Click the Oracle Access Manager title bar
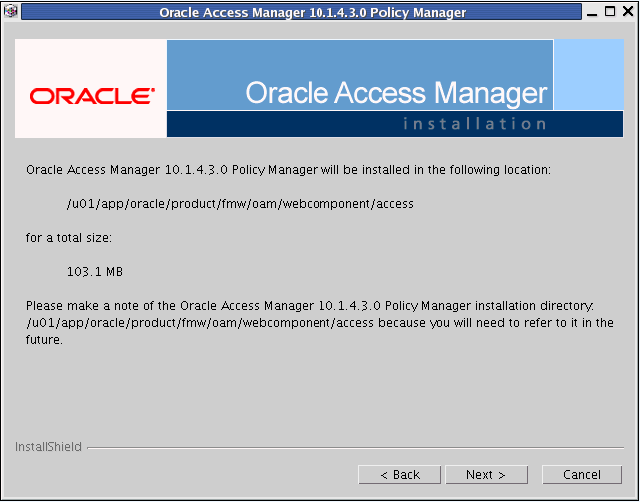Viewport: 640px width, 502px height. (301, 12)
